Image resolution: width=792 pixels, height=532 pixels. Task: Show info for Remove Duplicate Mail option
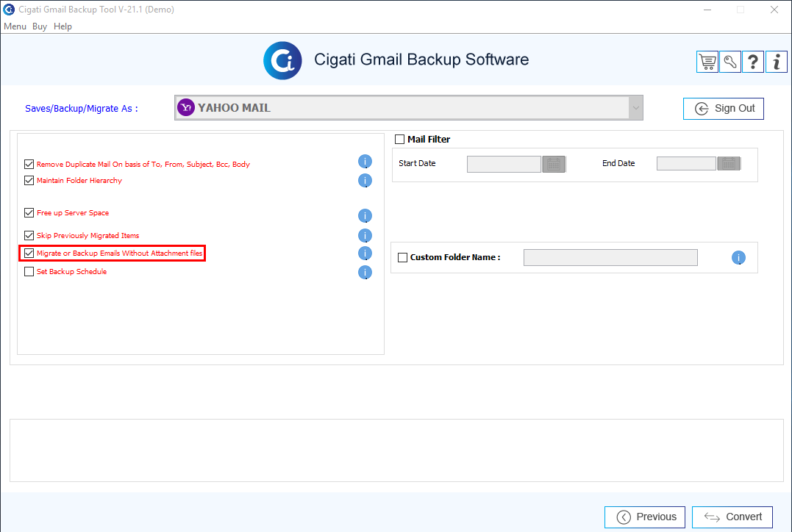tap(365, 162)
